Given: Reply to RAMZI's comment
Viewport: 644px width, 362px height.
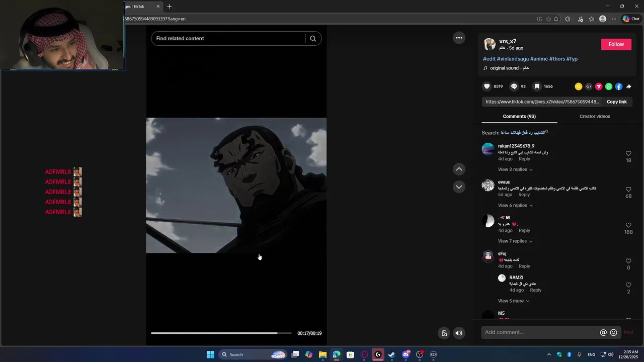Looking at the screenshot, I should coord(536,290).
